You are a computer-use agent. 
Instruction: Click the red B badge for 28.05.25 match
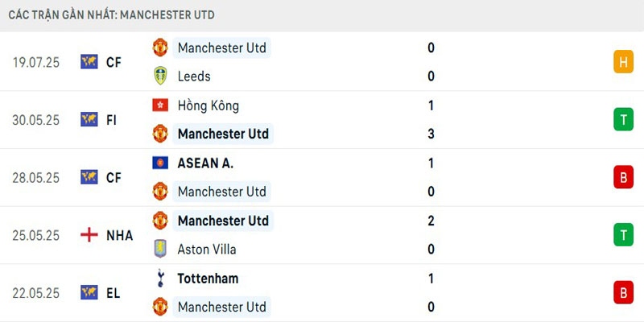coord(623,177)
